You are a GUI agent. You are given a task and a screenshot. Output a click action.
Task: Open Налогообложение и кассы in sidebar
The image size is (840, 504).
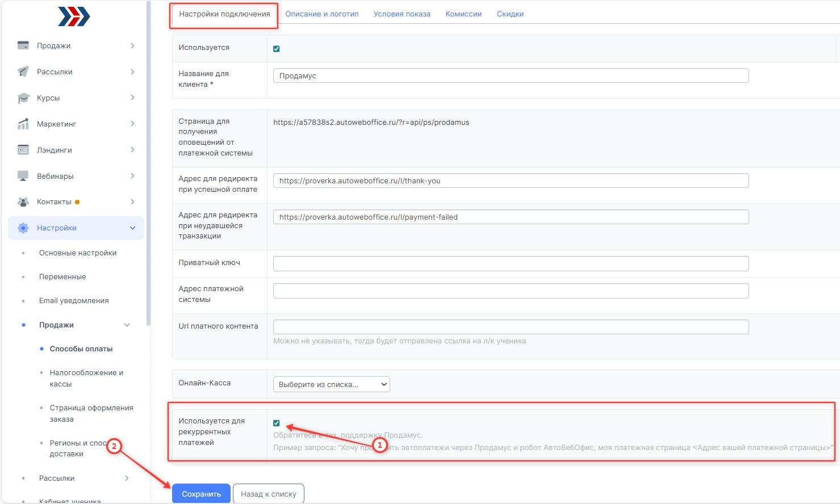(x=86, y=378)
